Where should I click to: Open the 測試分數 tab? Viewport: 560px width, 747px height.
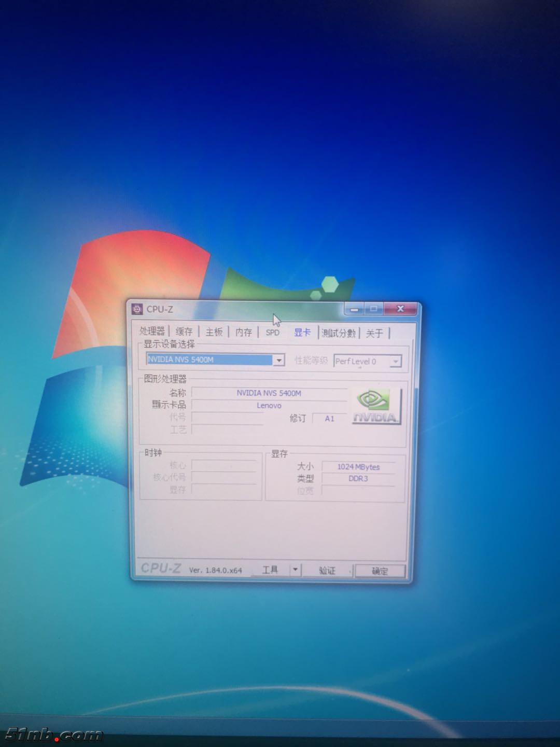pos(339,334)
